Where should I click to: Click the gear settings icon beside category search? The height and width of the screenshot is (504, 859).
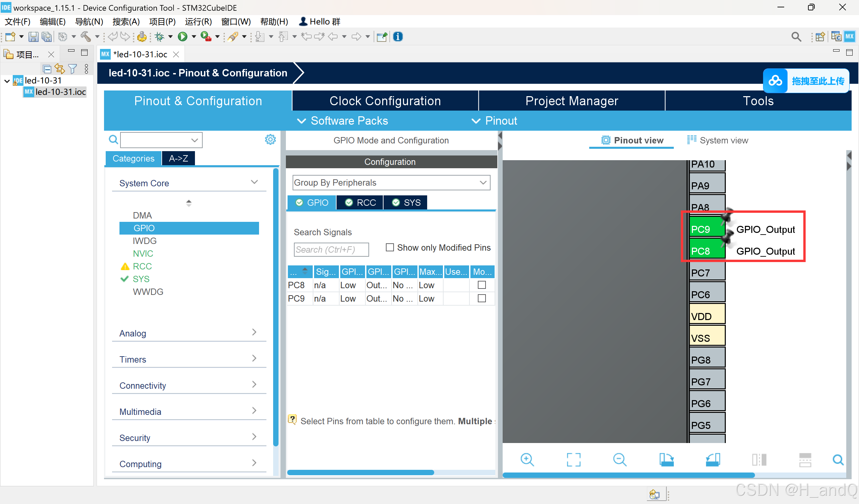click(x=270, y=139)
